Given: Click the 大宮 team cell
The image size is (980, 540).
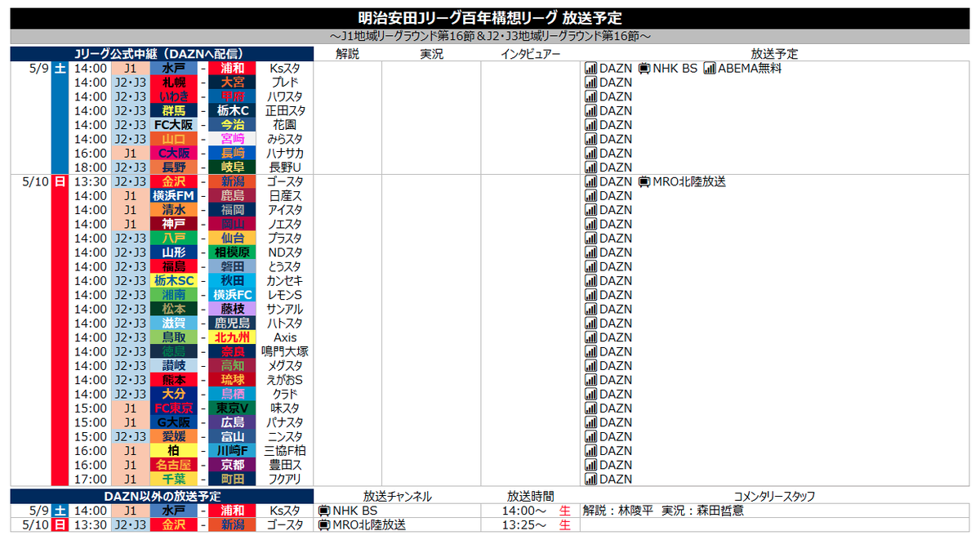Looking at the screenshot, I should [x=233, y=83].
